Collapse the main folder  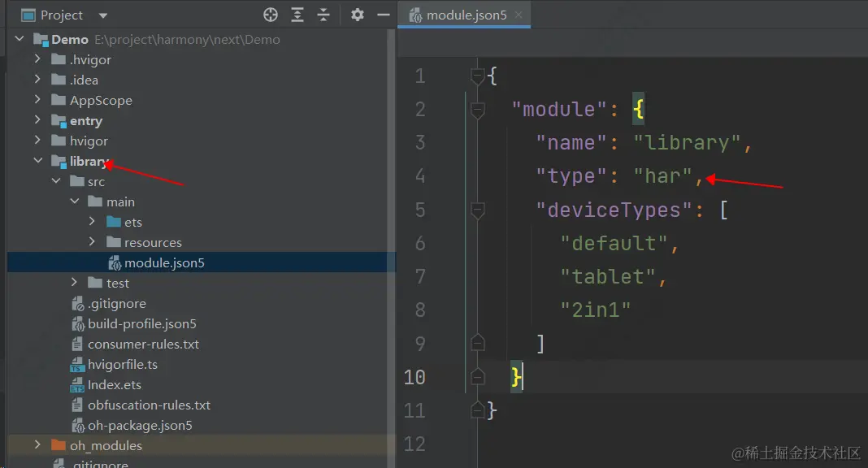(x=75, y=201)
